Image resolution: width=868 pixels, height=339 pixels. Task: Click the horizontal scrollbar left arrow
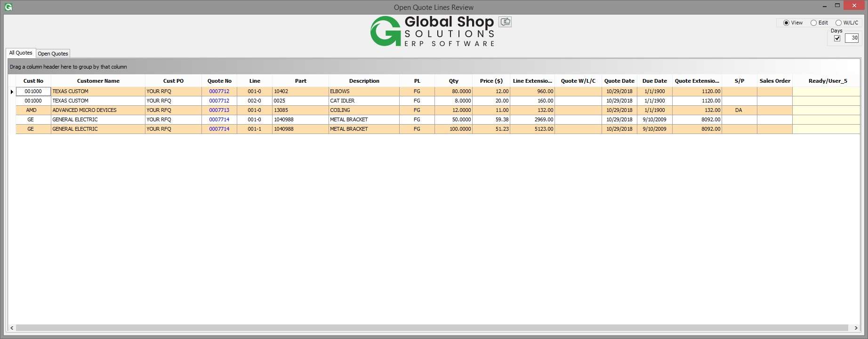click(12, 328)
